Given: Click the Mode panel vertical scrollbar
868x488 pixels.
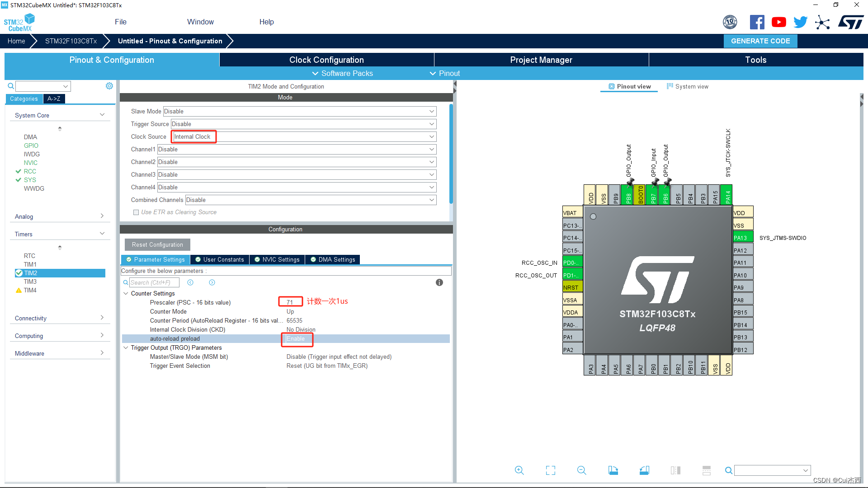Looking at the screenshot, I should point(451,154).
